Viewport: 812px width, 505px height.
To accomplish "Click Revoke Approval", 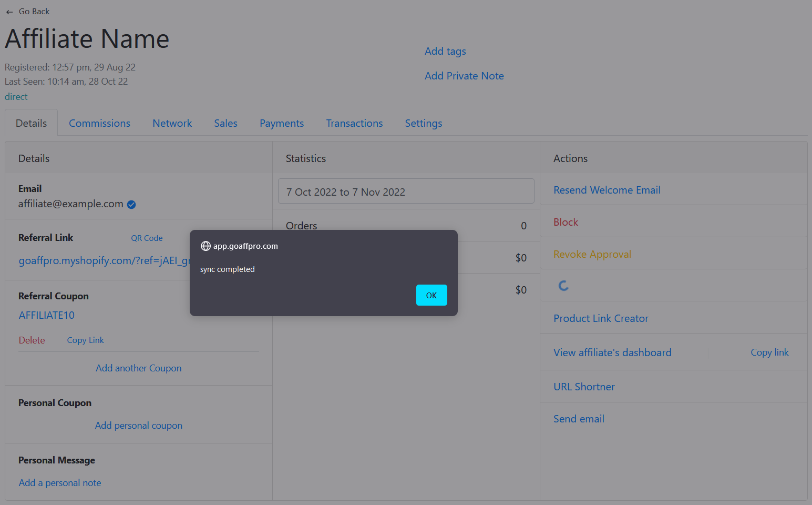I will [592, 254].
